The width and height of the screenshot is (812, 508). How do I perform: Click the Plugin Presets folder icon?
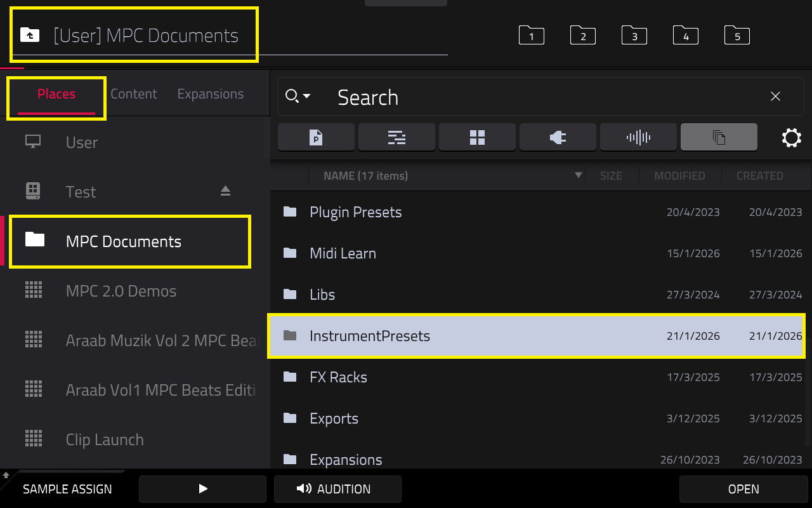[x=290, y=211]
